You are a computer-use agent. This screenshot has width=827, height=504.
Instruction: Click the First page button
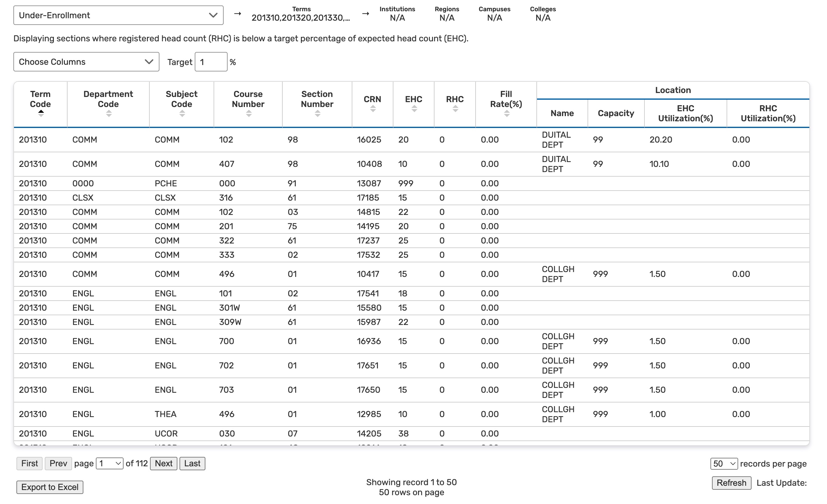pyautogui.click(x=30, y=464)
